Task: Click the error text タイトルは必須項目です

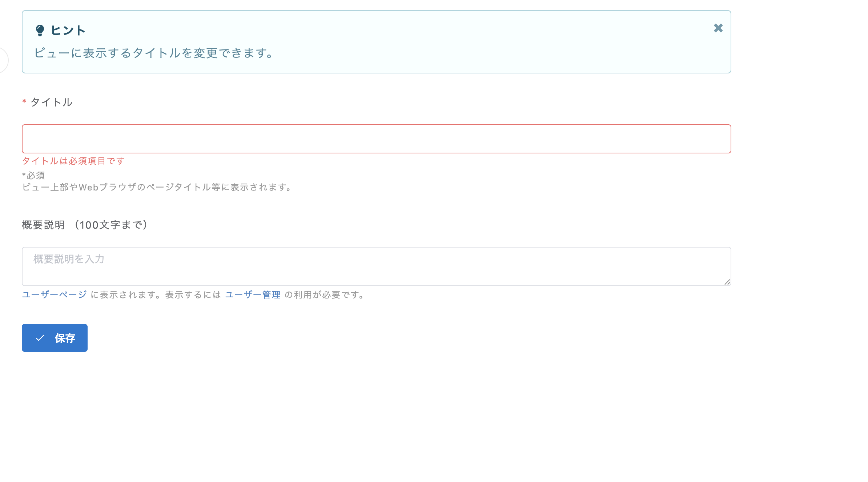Action: (x=73, y=161)
